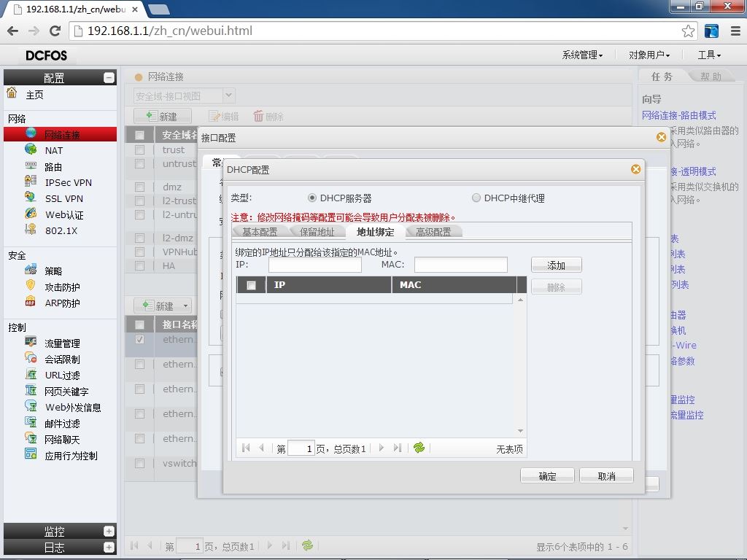
Task: Refresh the address binding table
Action: (419, 448)
